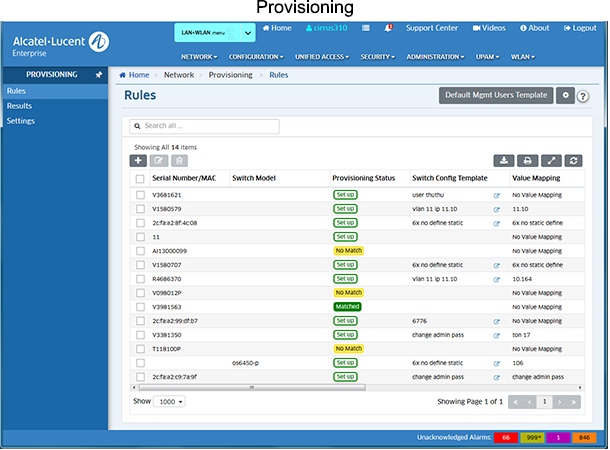
Task: Open the gear settings icon beside template button
Action: pyautogui.click(x=565, y=95)
